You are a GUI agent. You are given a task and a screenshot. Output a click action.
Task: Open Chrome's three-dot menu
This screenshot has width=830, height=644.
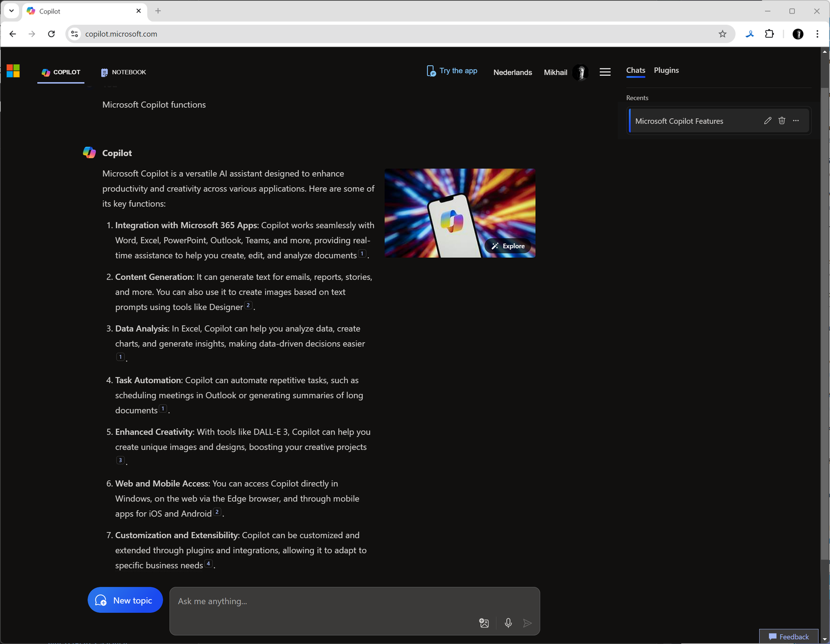tap(818, 34)
